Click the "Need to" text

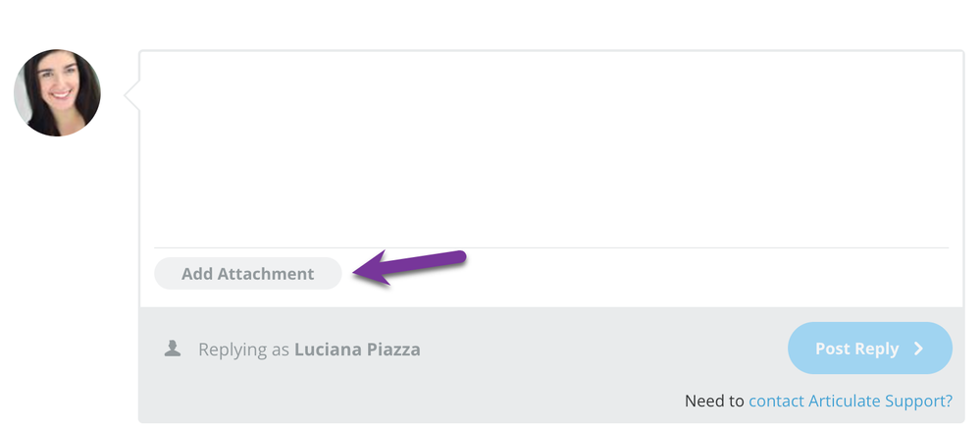click(715, 401)
